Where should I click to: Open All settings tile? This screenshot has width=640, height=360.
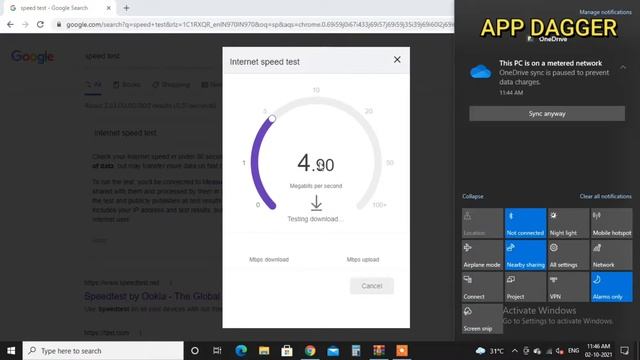[569, 255]
